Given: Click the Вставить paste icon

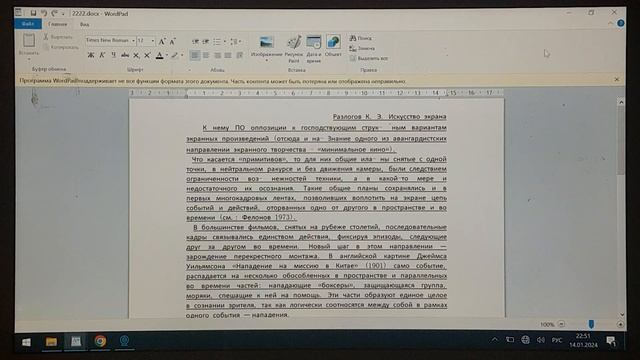Looking at the screenshot, I should (x=29, y=41).
